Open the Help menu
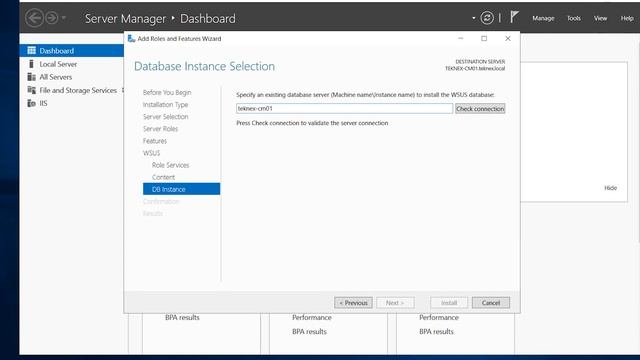The image size is (640, 360). pyautogui.click(x=627, y=18)
